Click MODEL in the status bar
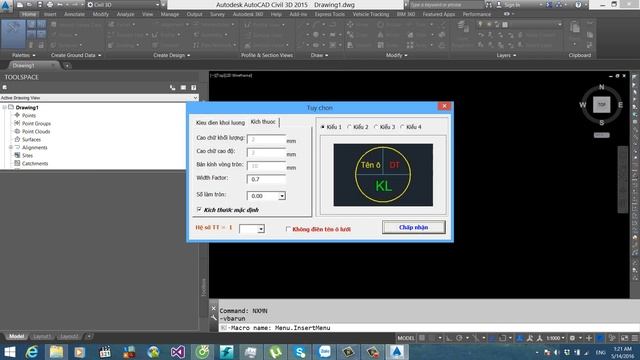The image size is (640, 360). [x=406, y=338]
